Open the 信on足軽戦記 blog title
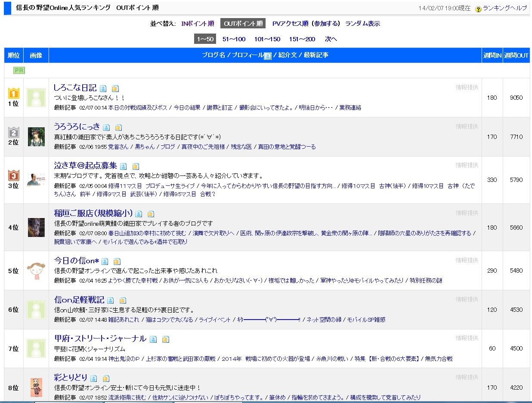This screenshot has height=403, width=532. [79, 299]
